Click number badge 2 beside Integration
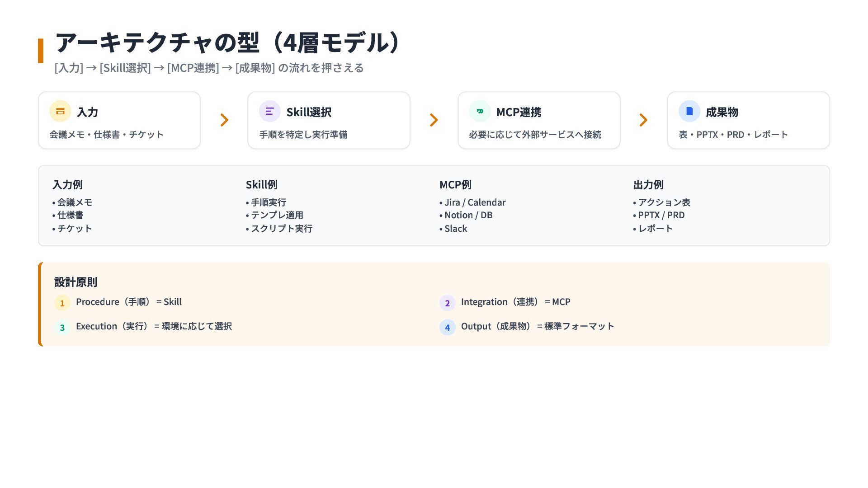Viewport: 868px width, 488px height. coord(447,303)
